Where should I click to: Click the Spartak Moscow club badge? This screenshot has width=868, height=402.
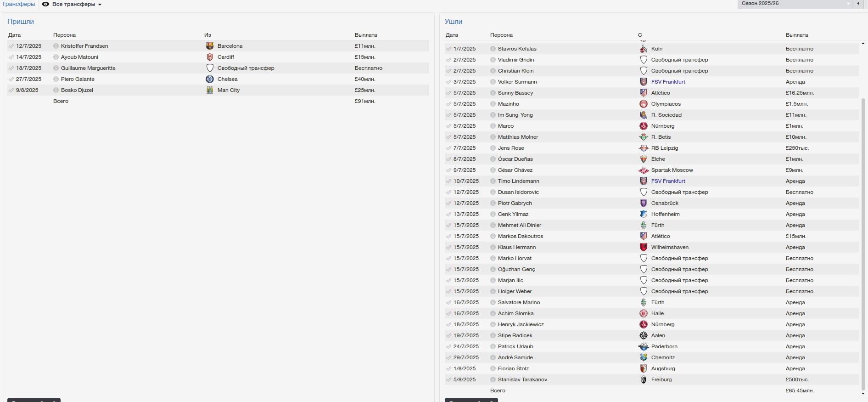(x=644, y=170)
